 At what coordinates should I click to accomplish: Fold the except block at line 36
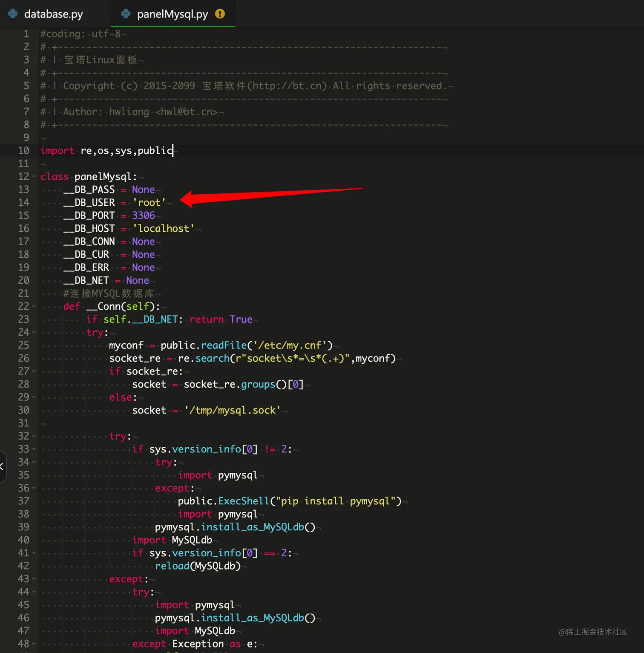coord(34,488)
